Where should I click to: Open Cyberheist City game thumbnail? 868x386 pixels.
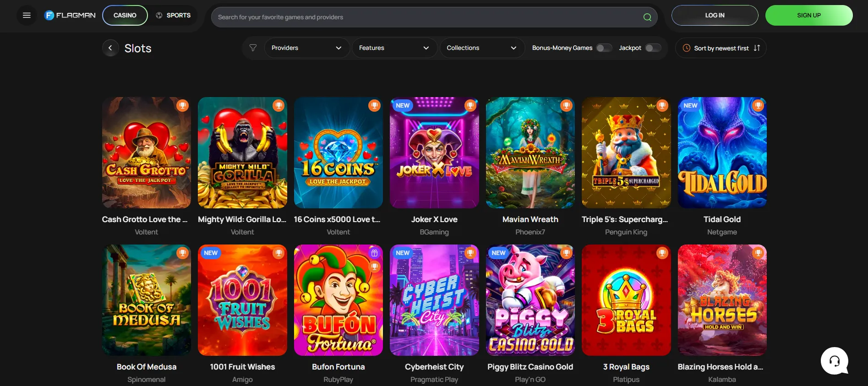tap(434, 300)
